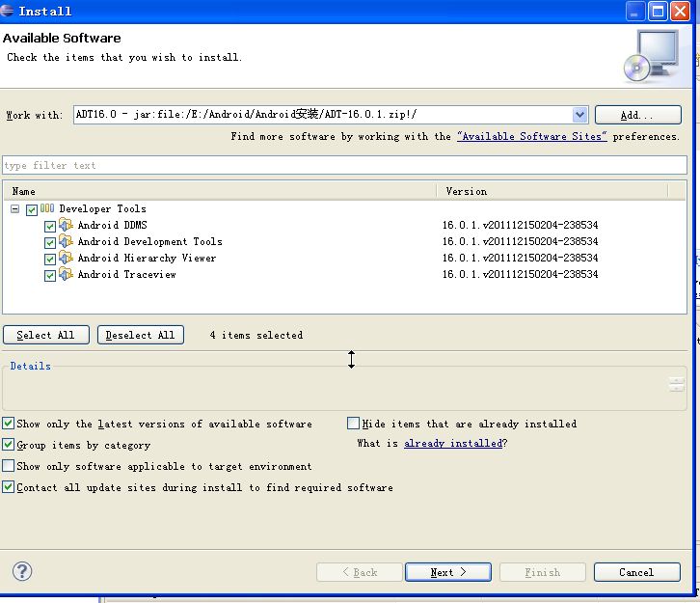Open the help question mark icon
The width and height of the screenshot is (700, 603).
click(22, 571)
